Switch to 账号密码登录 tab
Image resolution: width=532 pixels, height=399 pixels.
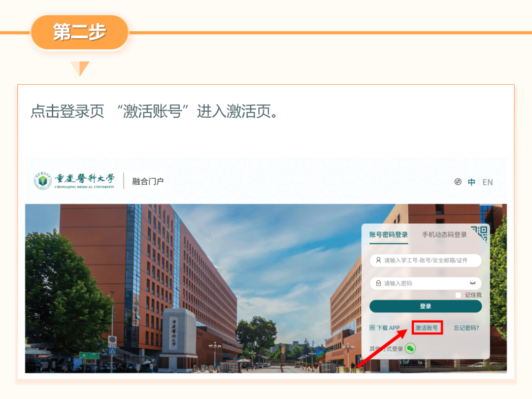coord(389,234)
